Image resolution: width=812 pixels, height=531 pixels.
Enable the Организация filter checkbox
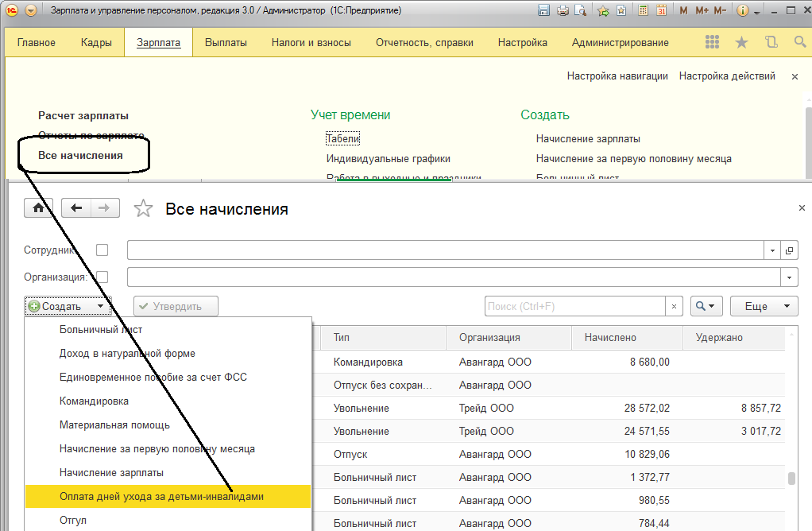point(102,277)
